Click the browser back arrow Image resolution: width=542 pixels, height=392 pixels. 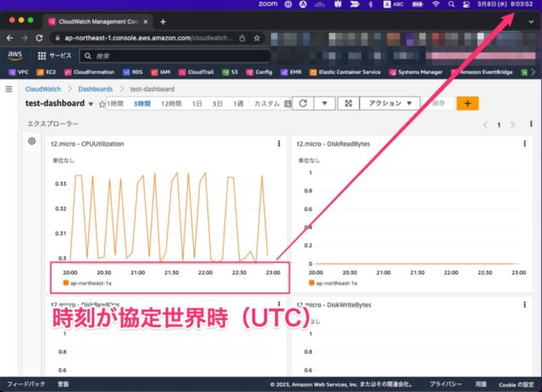[x=9, y=38]
